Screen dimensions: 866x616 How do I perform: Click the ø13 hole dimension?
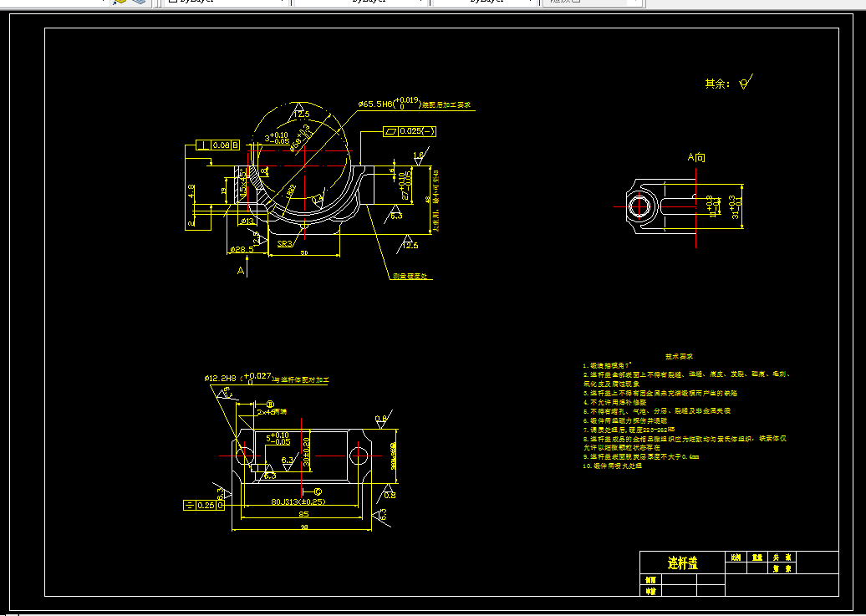pos(247,221)
